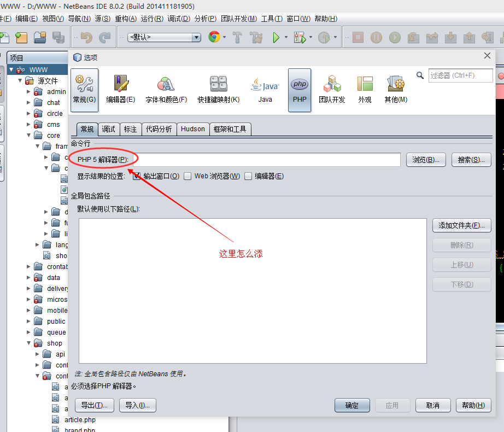Image resolution: width=504 pixels, height=432 pixels.
Task: Select the PHP options category
Action: (300, 90)
